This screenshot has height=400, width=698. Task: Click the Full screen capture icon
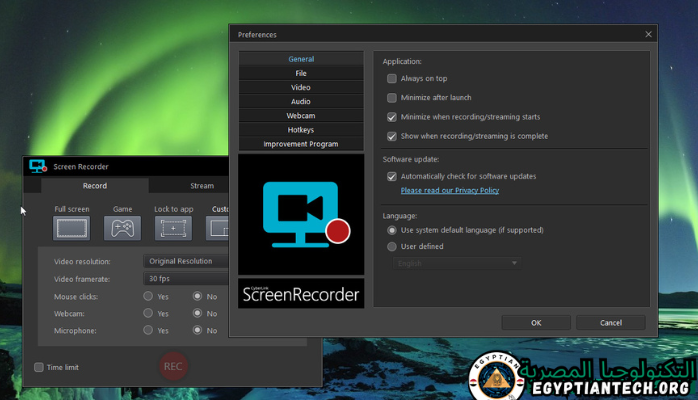[x=72, y=228]
